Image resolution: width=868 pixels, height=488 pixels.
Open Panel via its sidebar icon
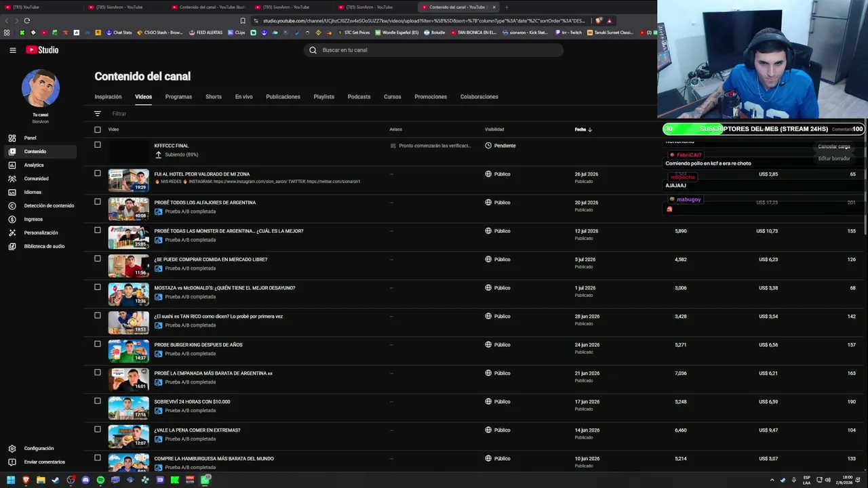click(x=12, y=138)
